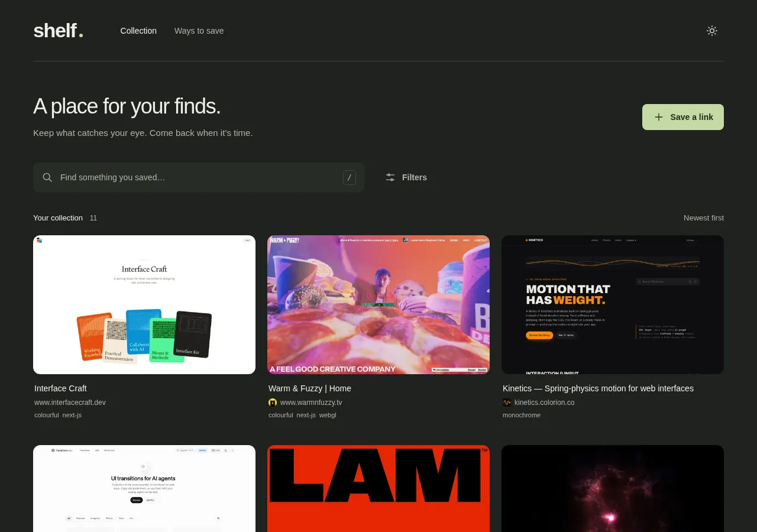Open the Warm & Fuzzy thumbnail

click(x=378, y=305)
